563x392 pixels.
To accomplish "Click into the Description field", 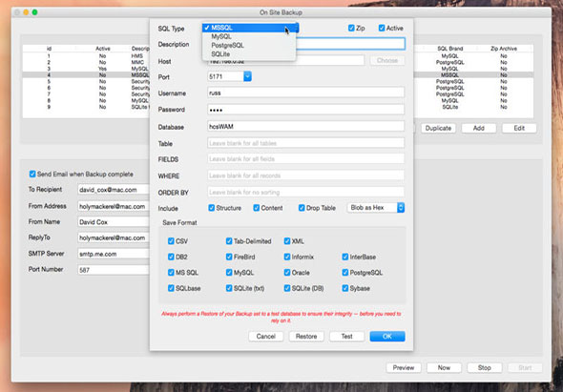I will tap(350, 44).
